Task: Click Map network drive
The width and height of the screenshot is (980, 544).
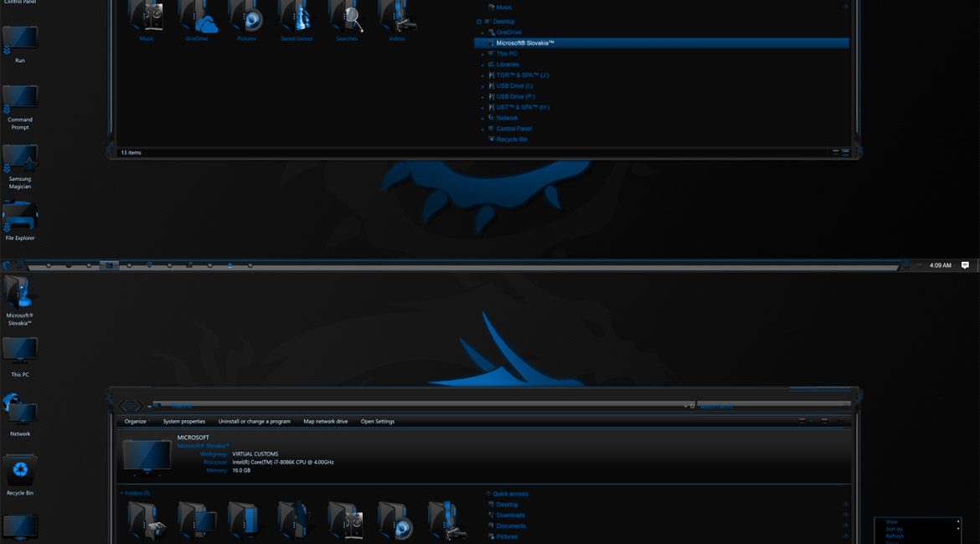Action: pos(326,422)
